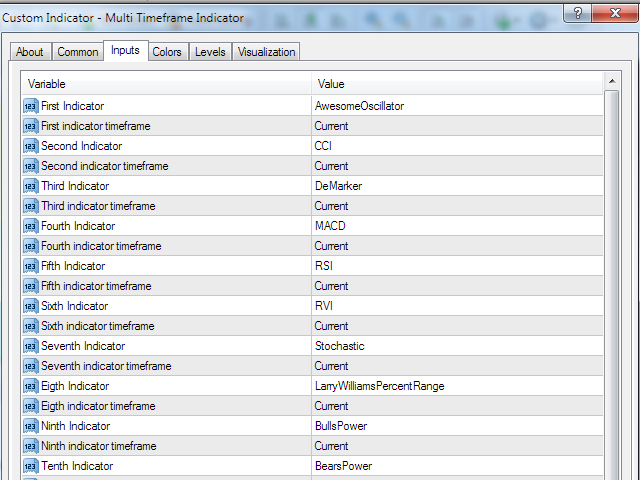640x480 pixels.
Task: Click the icon beside Fifth Indicator variable
Action: tap(30, 266)
